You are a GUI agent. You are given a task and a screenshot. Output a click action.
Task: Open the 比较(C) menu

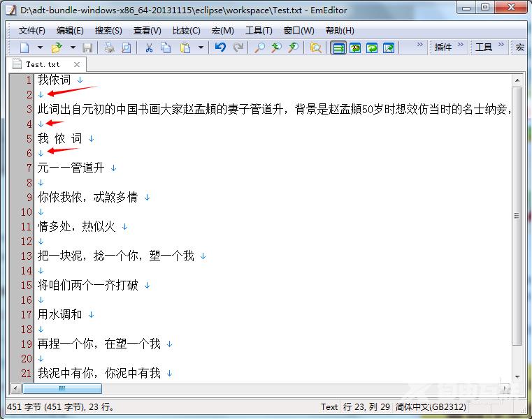point(186,31)
